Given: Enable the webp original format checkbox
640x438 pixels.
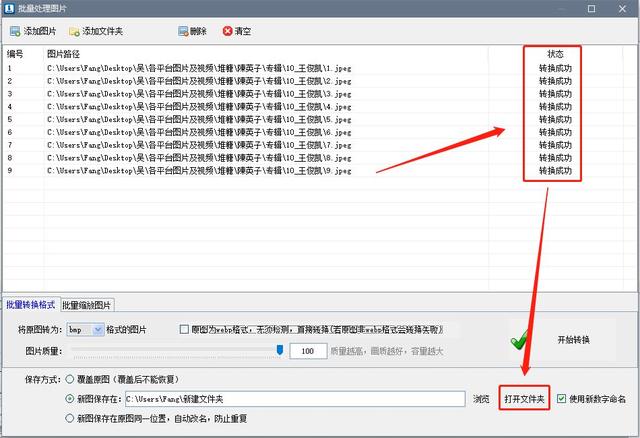Looking at the screenshot, I should point(184,329).
